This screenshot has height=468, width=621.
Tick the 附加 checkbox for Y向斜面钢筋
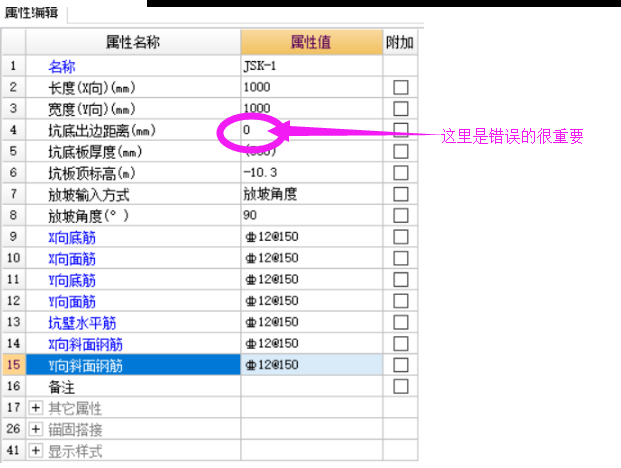click(401, 365)
